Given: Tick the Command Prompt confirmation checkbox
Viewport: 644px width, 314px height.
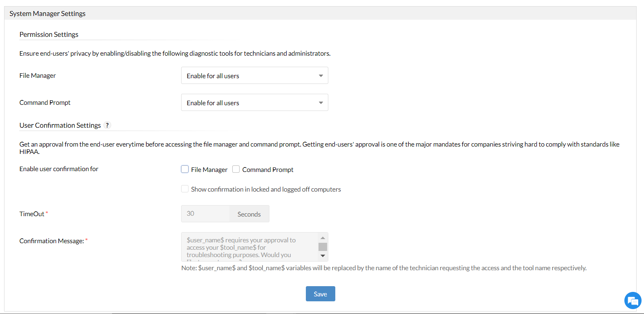Looking at the screenshot, I should (236, 169).
